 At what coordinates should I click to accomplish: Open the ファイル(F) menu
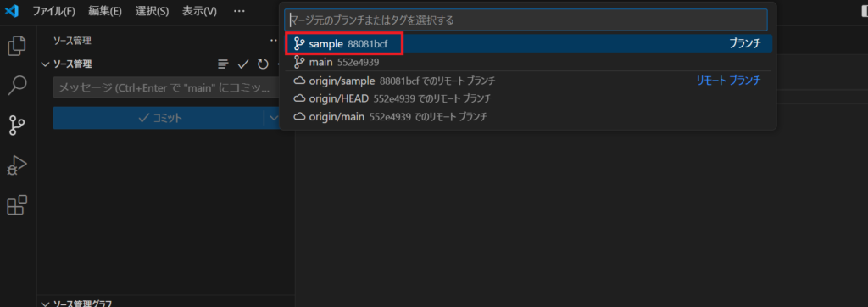click(53, 11)
